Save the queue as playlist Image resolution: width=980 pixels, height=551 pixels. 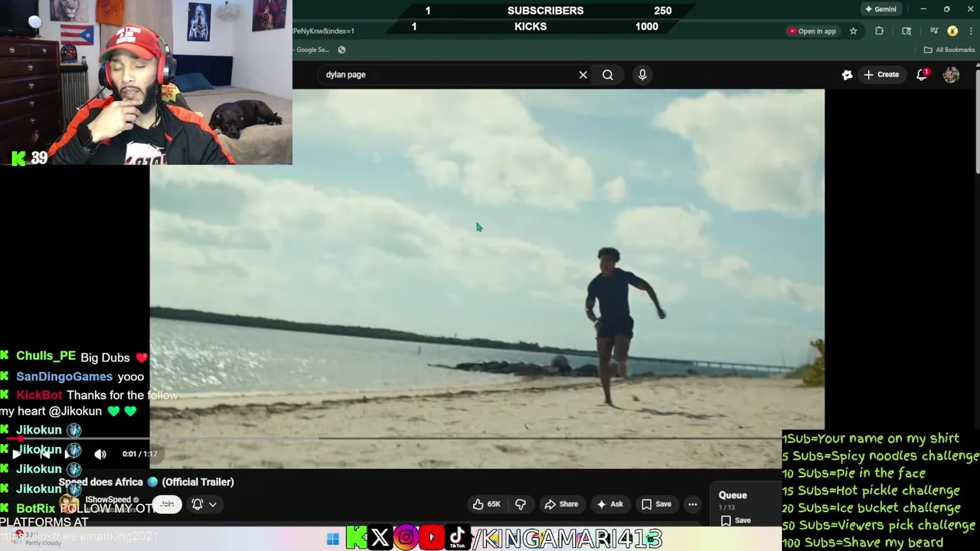pos(735,521)
